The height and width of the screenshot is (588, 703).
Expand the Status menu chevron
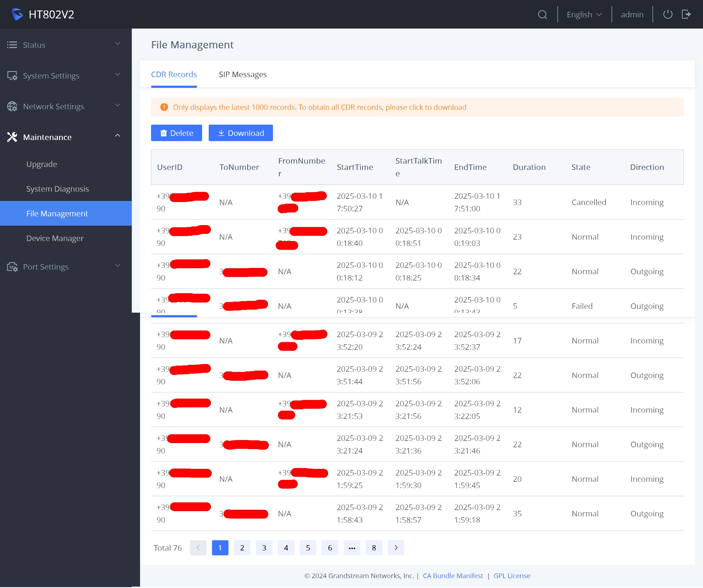[118, 44]
